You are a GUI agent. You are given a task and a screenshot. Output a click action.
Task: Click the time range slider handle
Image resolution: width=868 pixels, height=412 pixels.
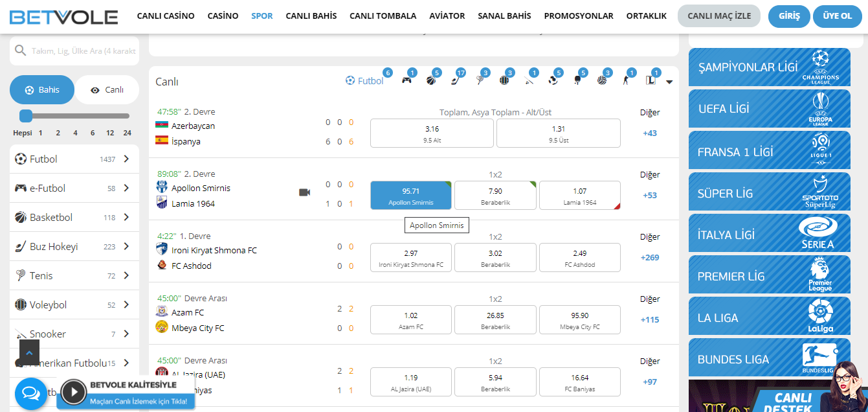26,116
